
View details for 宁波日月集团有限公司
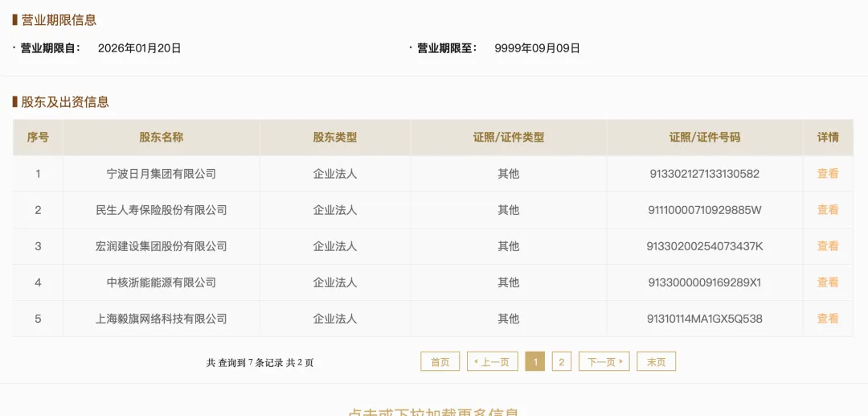[828, 173]
